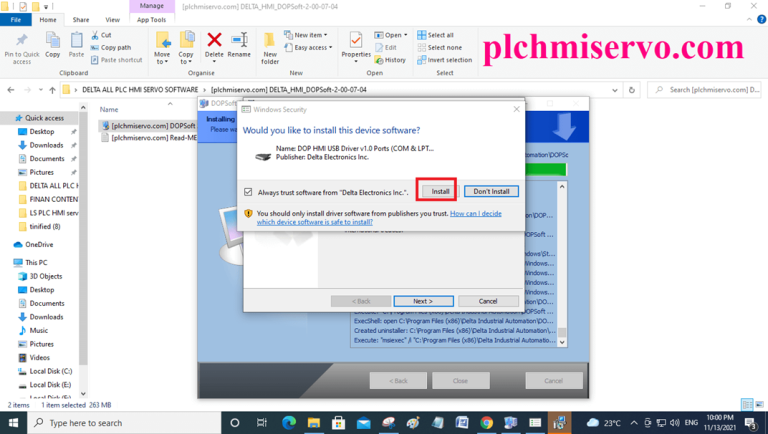
Task: Click the Cut scissors icon
Action: tap(95, 35)
